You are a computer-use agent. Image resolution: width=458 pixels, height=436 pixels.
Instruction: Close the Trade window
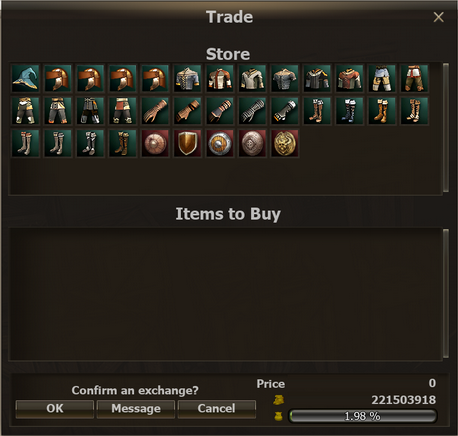pos(438,17)
